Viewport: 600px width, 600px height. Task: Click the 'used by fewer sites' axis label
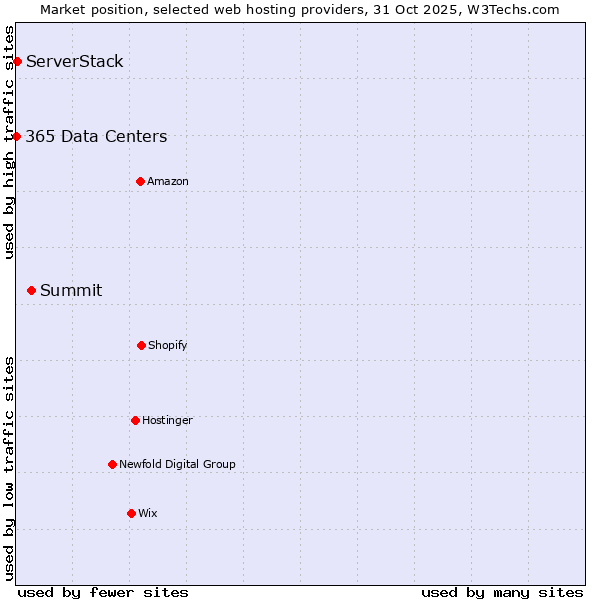coord(103,592)
